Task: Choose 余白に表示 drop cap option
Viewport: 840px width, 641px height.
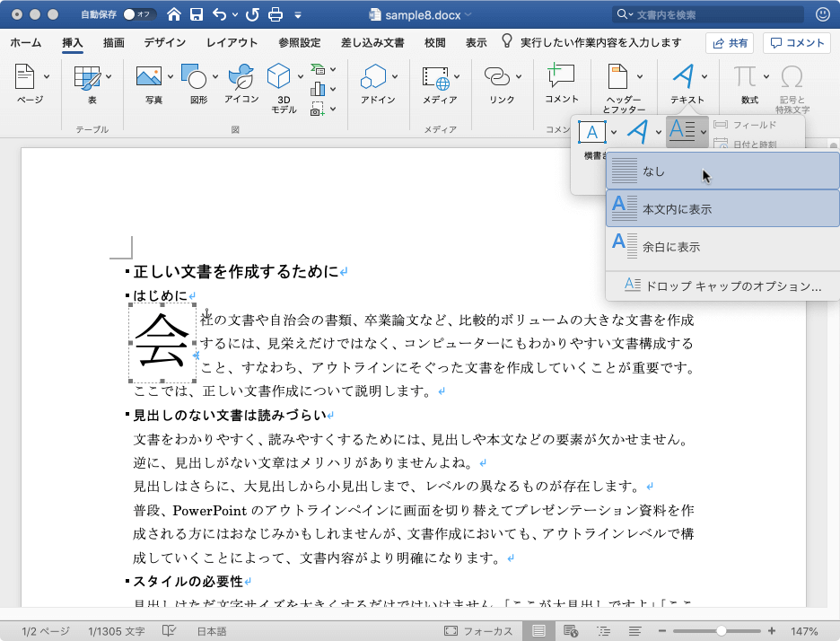Action: tap(722, 247)
